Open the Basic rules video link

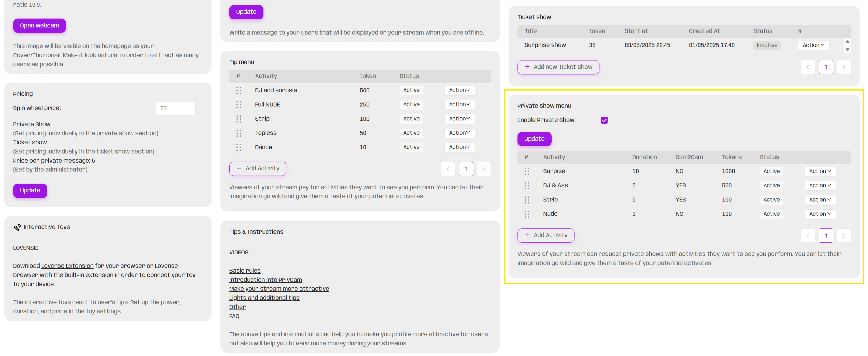[245, 271]
